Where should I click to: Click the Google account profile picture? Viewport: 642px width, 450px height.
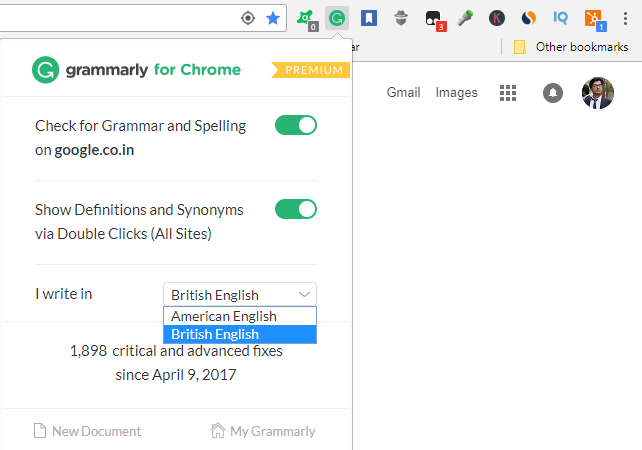[598, 93]
